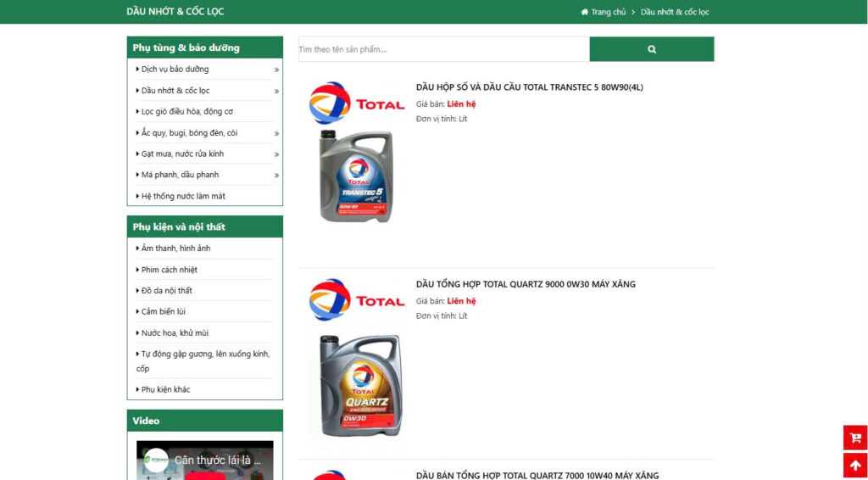Expand Má phanh, dầu phanh arrow

276,176
